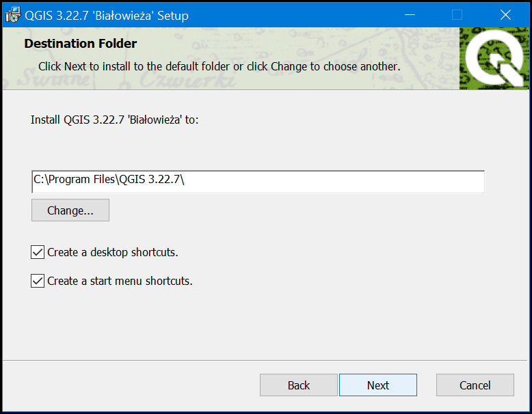Click the 'Destination Folder' heading
The width and height of the screenshot is (532, 414).
[81, 44]
